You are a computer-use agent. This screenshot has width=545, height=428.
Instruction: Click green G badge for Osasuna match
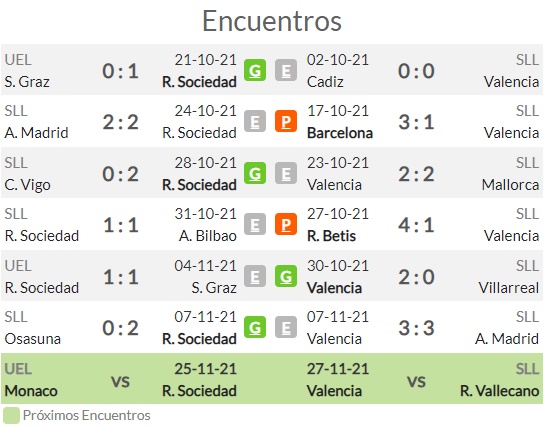[x=255, y=327]
